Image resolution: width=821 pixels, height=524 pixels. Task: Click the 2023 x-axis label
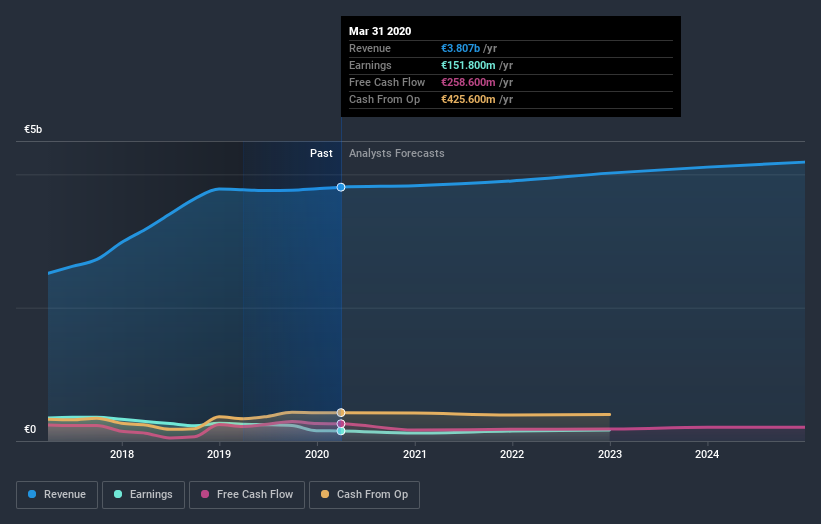[x=610, y=454]
